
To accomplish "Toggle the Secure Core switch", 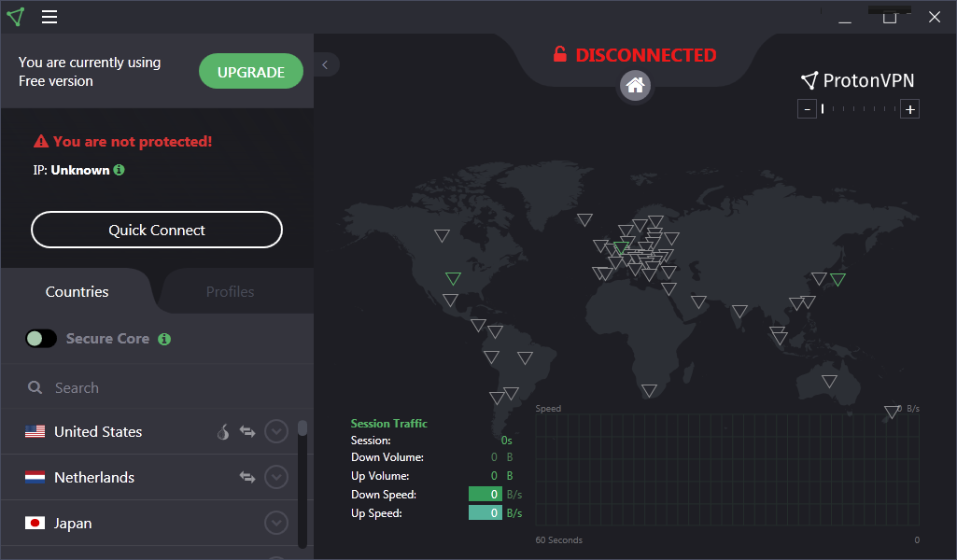I will [x=41, y=339].
